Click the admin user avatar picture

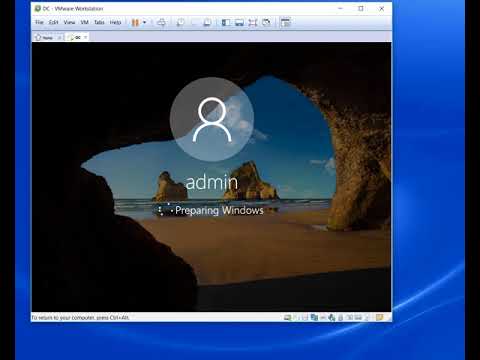pyautogui.click(x=212, y=119)
